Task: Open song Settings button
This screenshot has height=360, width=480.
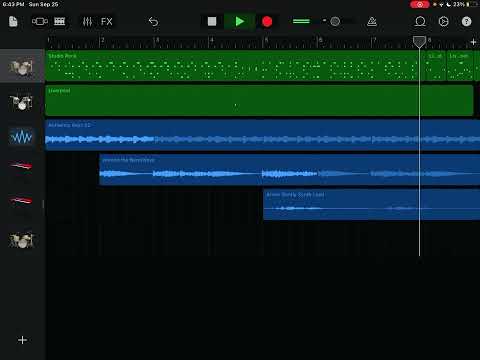Action: pyautogui.click(x=443, y=22)
